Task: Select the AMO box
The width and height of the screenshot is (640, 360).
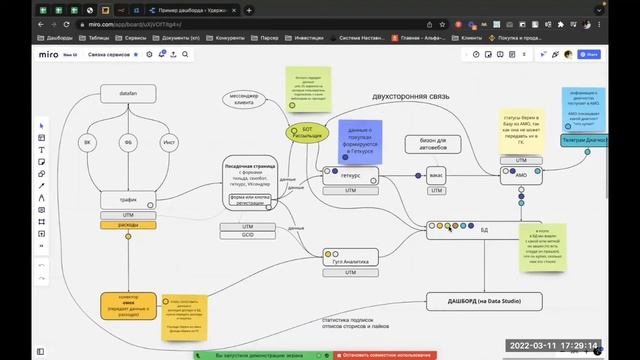Action: (x=521, y=176)
